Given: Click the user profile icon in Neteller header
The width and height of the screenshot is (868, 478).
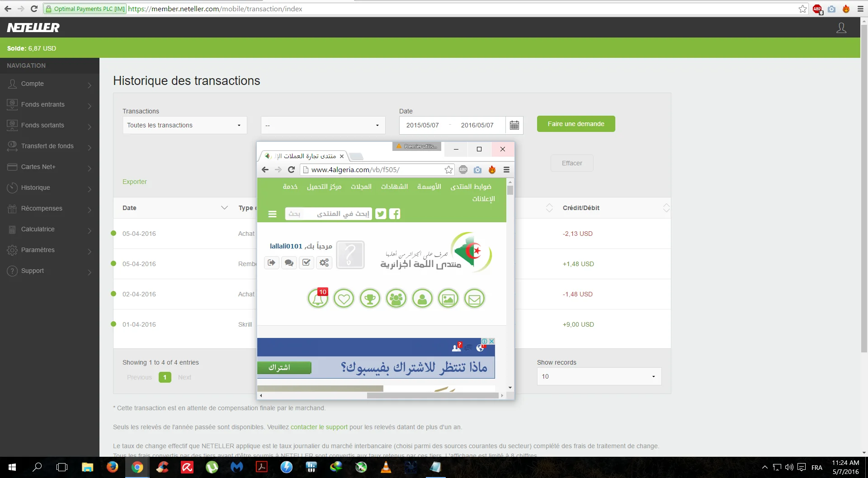Looking at the screenshot, I should point(841,28).
